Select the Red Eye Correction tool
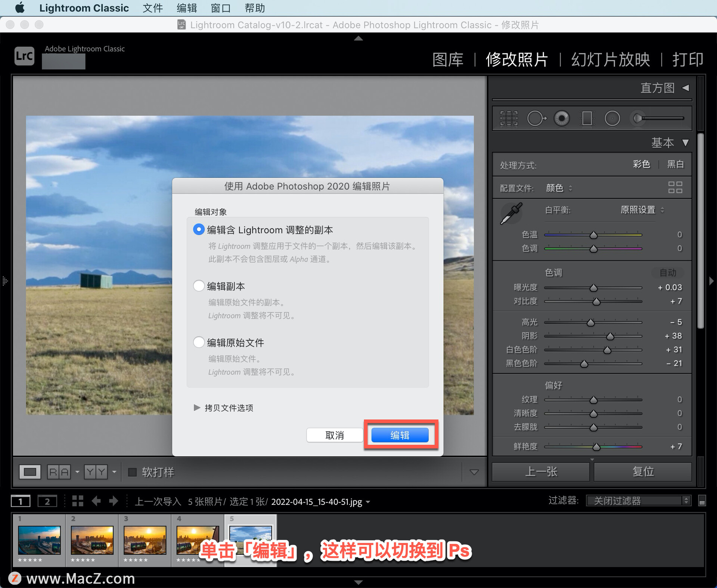Image resolution: width=717 pixels, height=588 pixels. point(562,118)
